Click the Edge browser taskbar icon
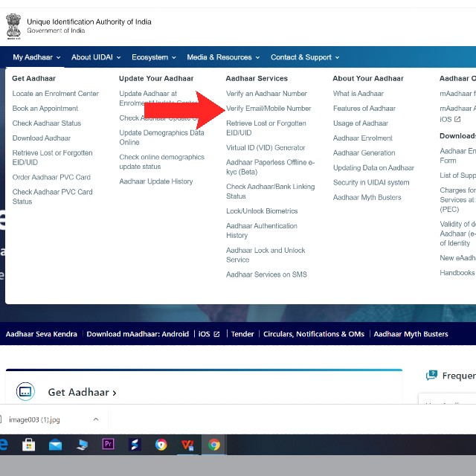The width and height of the screenshot is (476, 476). coord(4,445)
